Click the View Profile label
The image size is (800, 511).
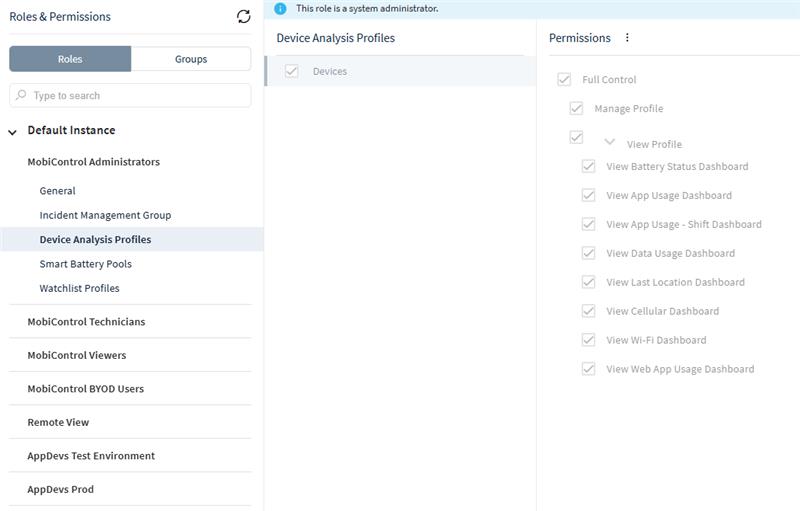pyautogui.click(x=654, y=144)
